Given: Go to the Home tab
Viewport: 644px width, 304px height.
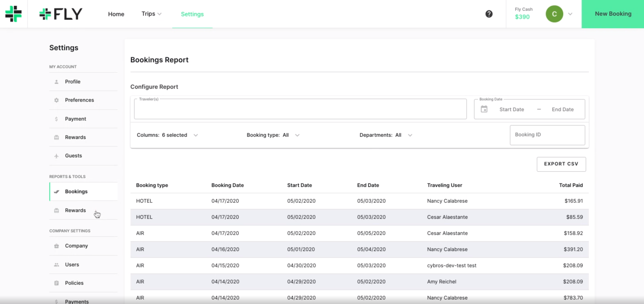Looking at the screenshot, I should point(116,14).
